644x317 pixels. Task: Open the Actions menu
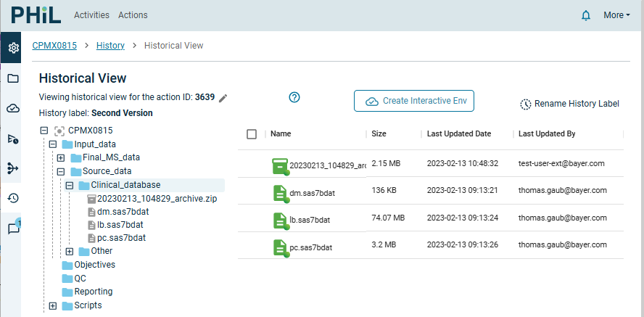click(x=132, y=15)
